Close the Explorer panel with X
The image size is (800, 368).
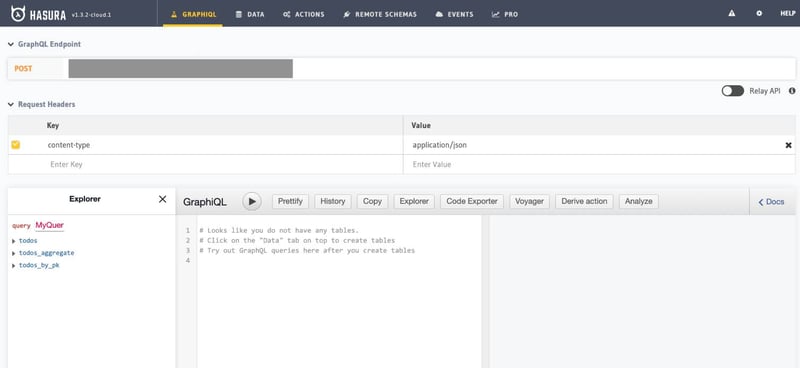click(x=162, y=199)
